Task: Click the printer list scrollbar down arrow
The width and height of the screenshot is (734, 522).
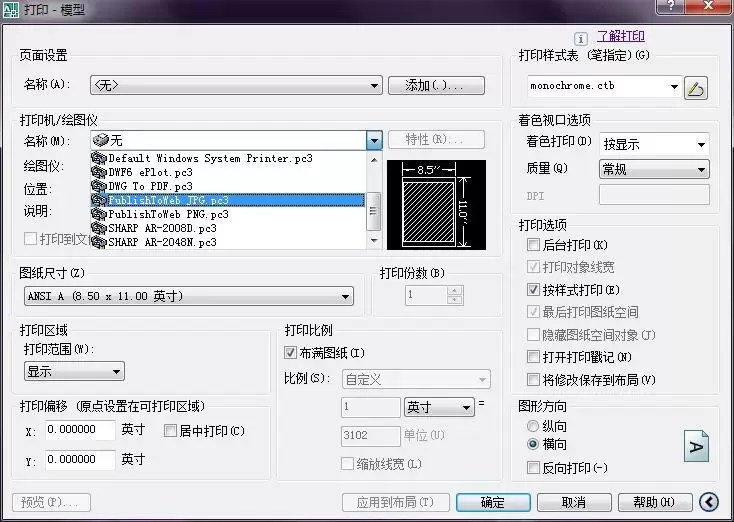Action: pyautogui.click(x=374, y=240)
